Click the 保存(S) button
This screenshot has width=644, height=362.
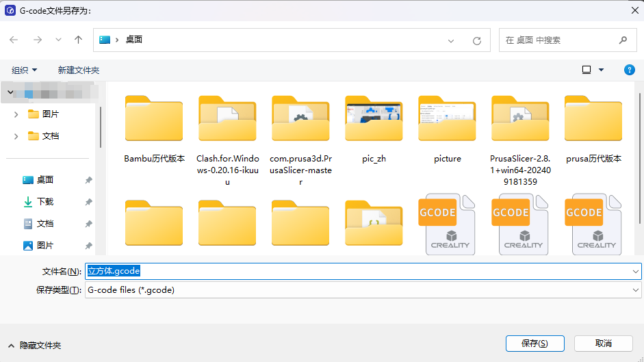click(534, 344)
